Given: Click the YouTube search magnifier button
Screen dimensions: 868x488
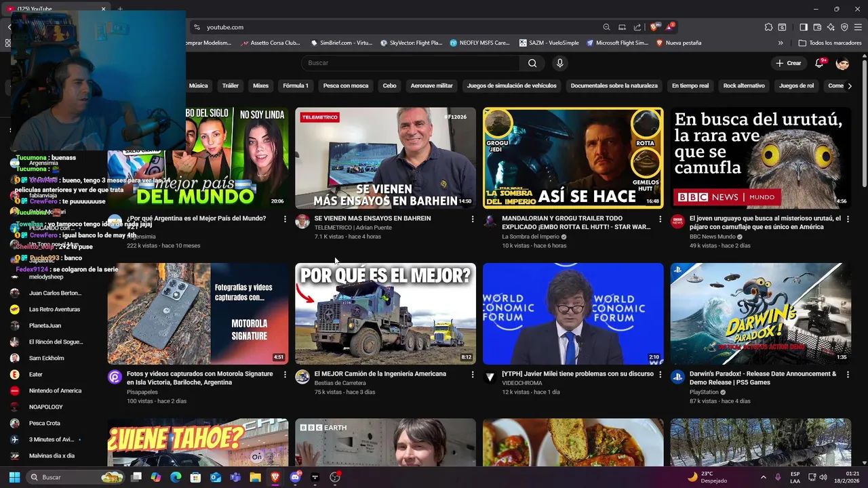Looking at the screenshot, I should [x=532, y=63].
